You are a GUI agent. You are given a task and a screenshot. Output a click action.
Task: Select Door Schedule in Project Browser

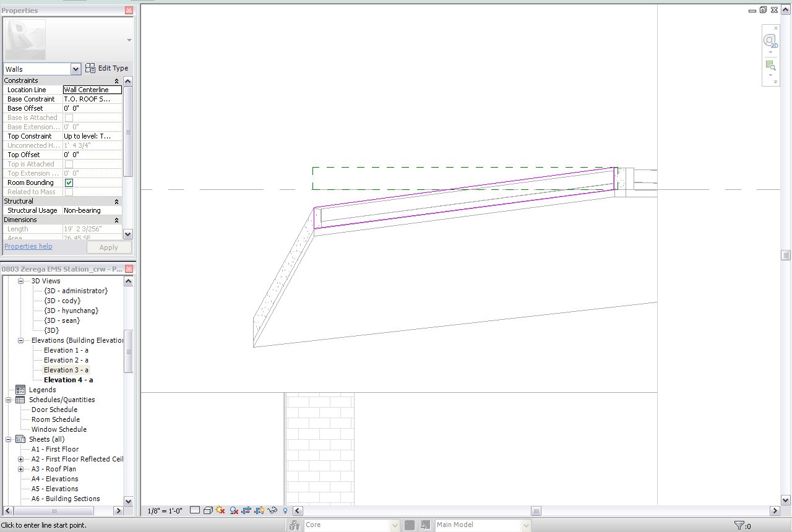54,410
